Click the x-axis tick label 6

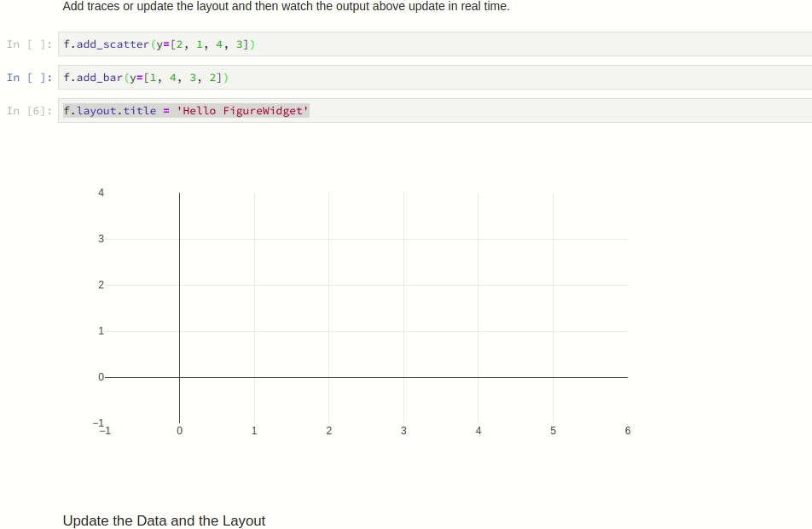coord(628,431)
